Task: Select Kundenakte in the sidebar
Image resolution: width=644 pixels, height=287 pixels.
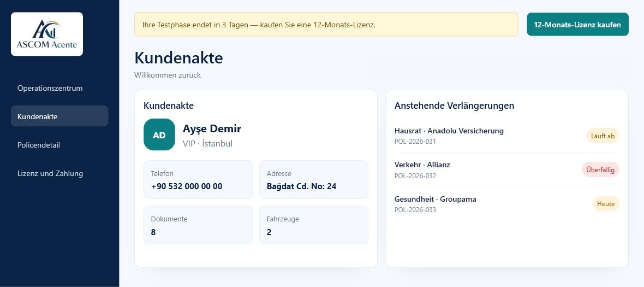Action: 59,116
